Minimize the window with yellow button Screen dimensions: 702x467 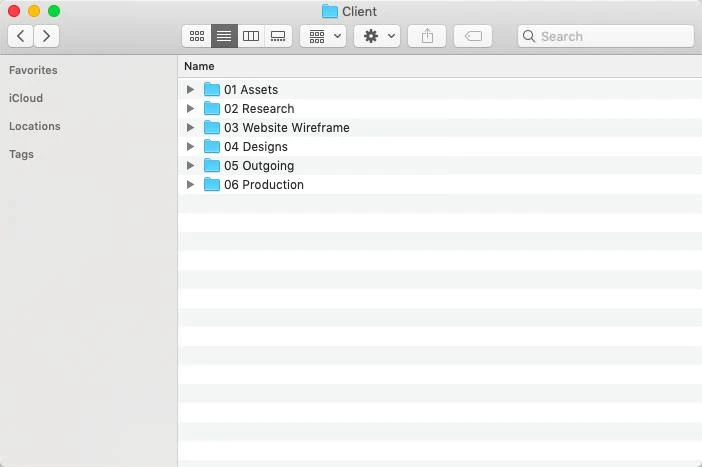(34, 11)
